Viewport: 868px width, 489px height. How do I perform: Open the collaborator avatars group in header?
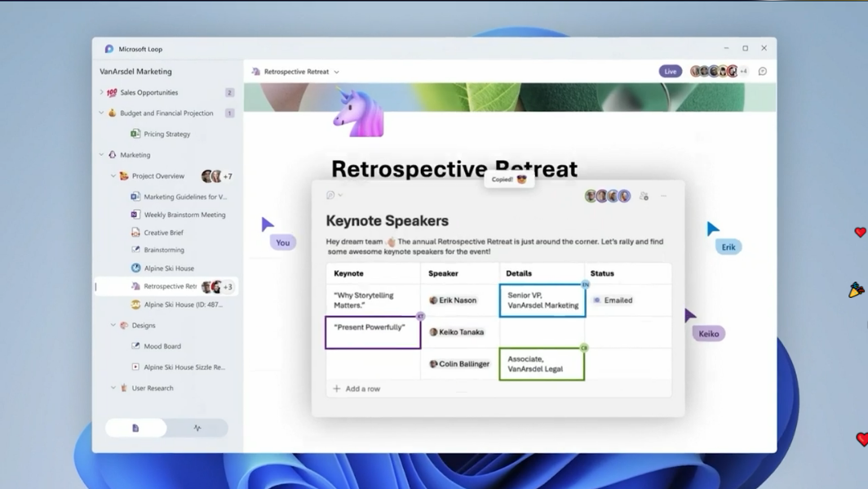(719, 72)
